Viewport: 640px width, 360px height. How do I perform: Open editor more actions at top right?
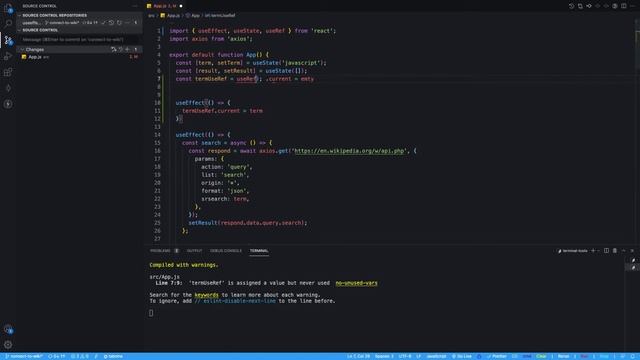click(633, 6)
